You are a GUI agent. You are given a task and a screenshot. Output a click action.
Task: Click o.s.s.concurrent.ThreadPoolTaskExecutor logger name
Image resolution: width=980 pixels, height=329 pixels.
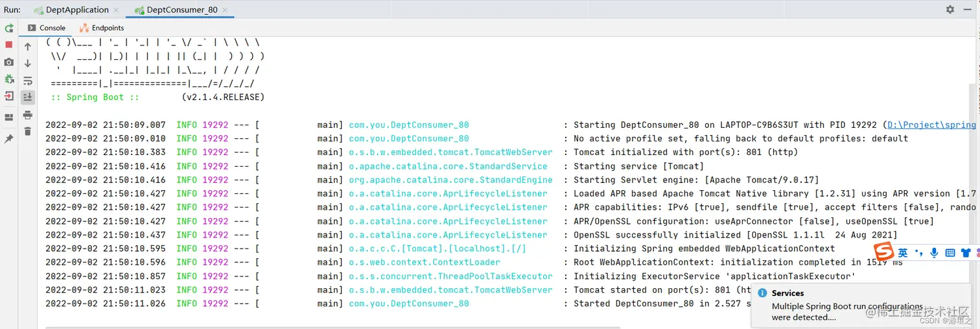(451, 276)
